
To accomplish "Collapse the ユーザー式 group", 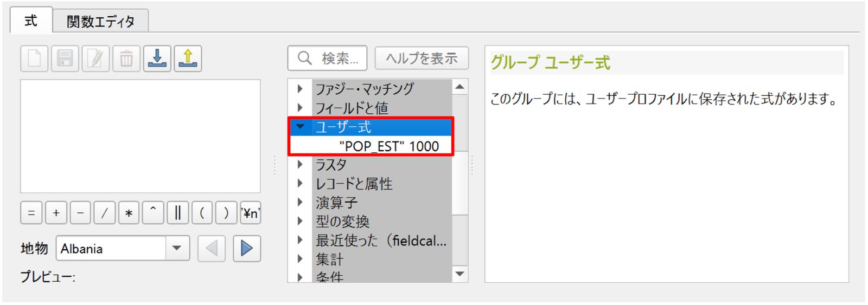I will 300,127.
